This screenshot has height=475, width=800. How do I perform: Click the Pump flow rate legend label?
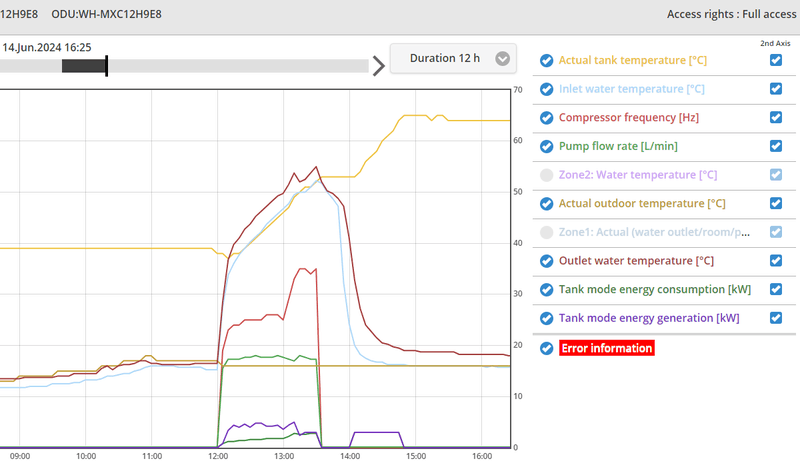pyautogui.click(x=617, y=146)
